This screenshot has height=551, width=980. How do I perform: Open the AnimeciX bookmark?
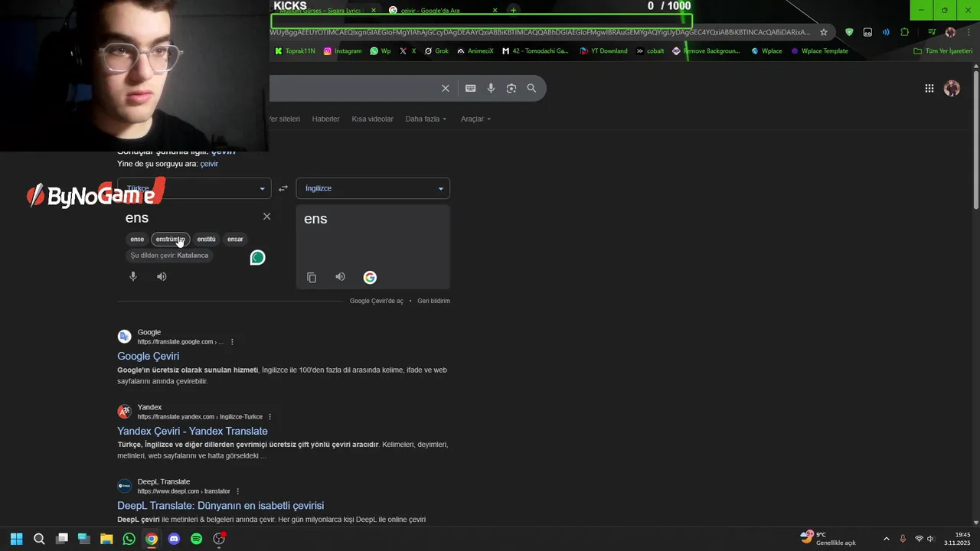(x=475, y=51)
